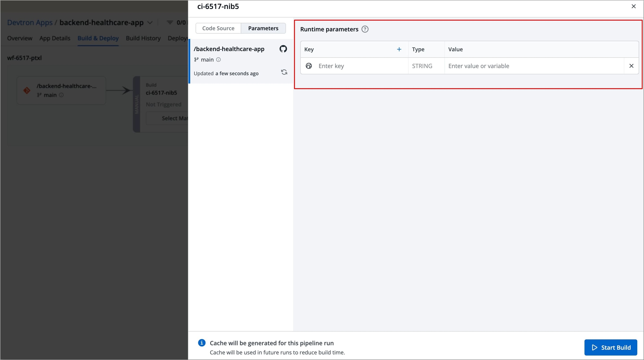Open the Build History tab
The image size is (644, 360).
point(143,38)
